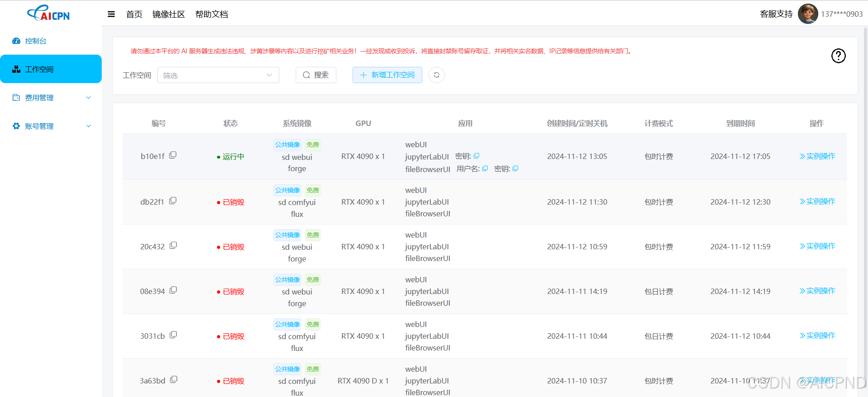
Task: Copy the workspace ID 3a63bd
Action: (x=174, y=380)
